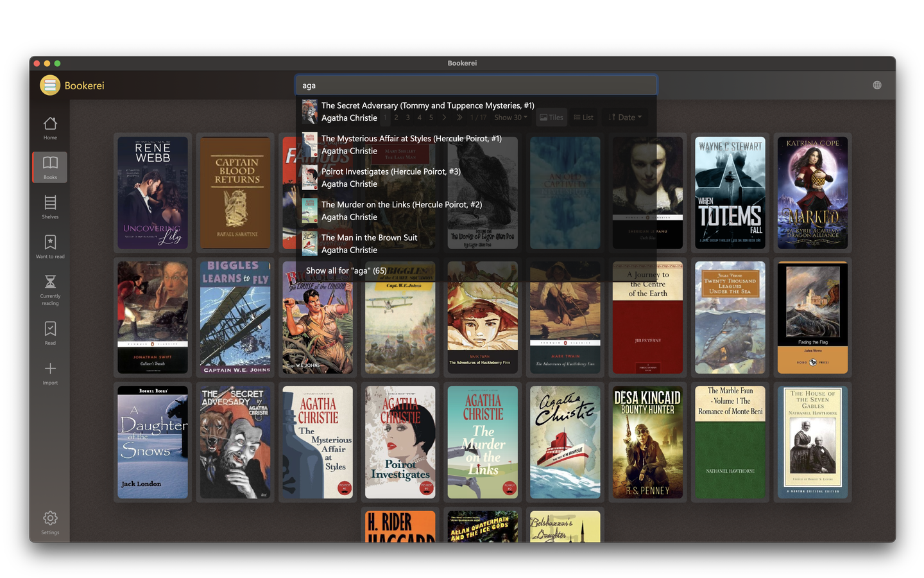Open the Shelves view

(x=50, y=207)
